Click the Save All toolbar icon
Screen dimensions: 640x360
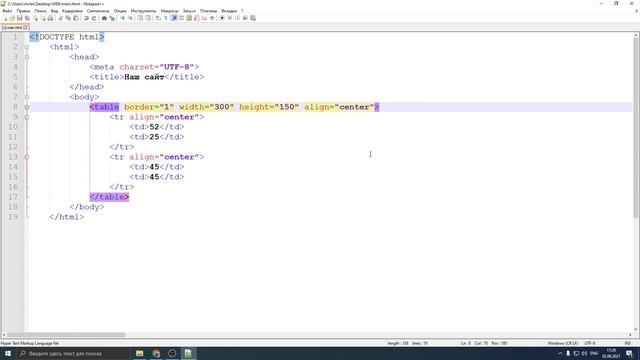[27, 18]
